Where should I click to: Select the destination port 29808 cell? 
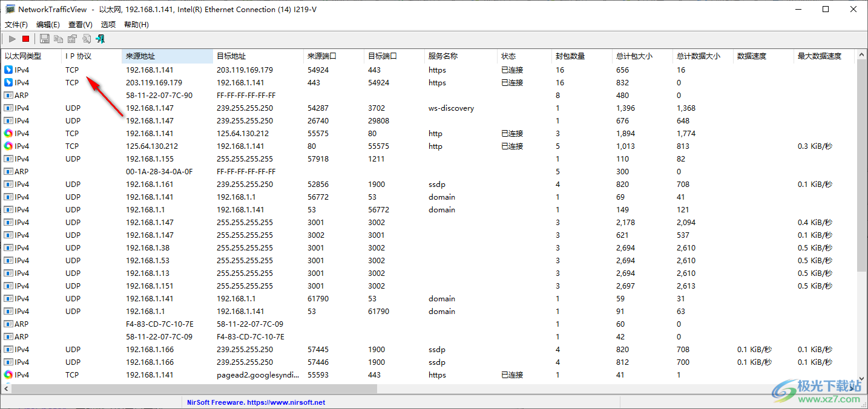point(379,120)
